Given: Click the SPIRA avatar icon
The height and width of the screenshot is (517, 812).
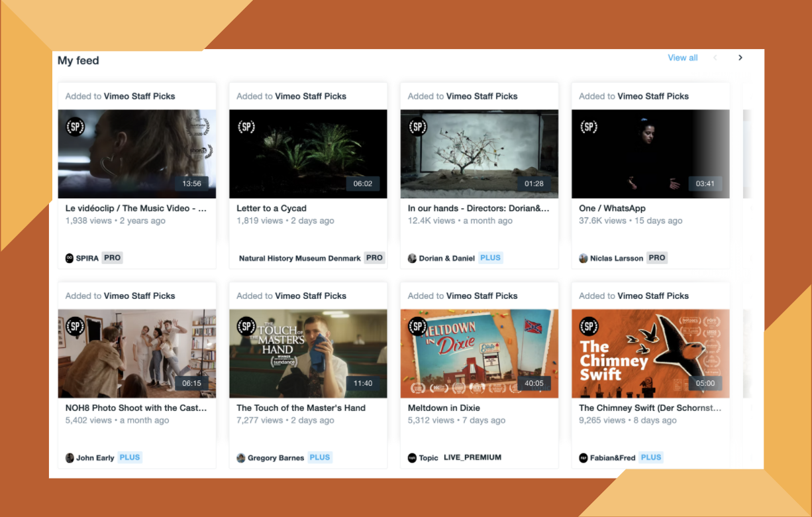Looking at the screenshot, I should (70, 258).
